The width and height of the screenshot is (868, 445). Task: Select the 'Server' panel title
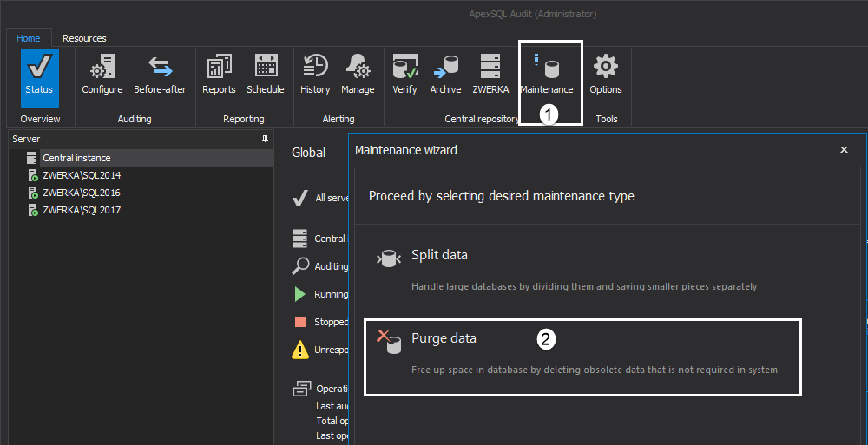pyautogui.click(x=26, y=139)
